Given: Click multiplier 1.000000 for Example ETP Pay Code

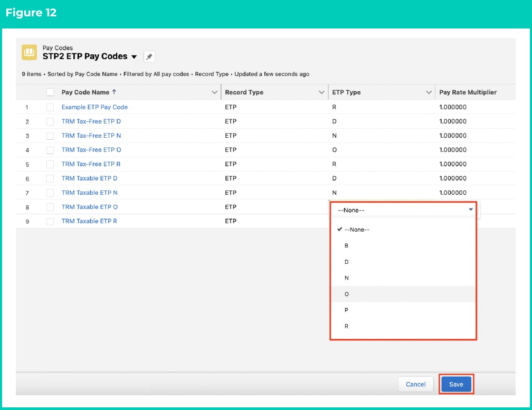Looking at the screenshot, I should [x=453, y=107].
